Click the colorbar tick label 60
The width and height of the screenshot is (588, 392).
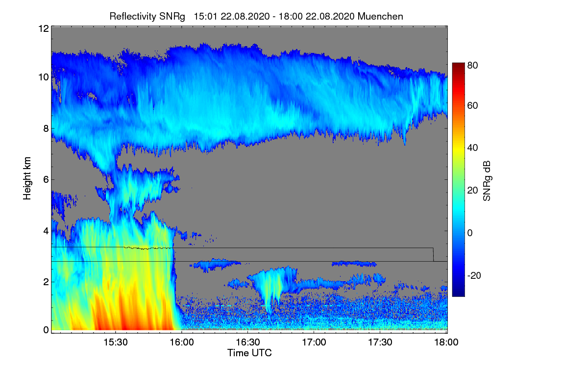(x=472, y=106)
